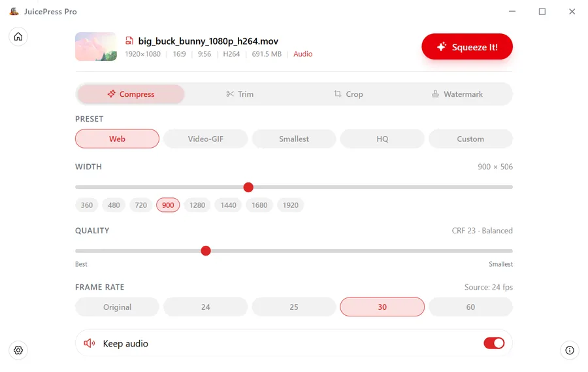Click the Width slider handle
The image size is (588, 372).
(248, 188)
